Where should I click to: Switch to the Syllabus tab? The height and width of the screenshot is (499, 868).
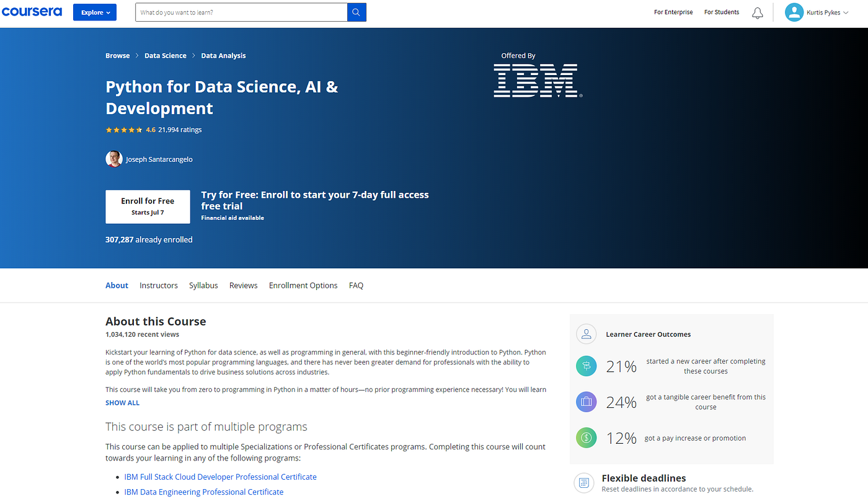[x=203, y=286]
